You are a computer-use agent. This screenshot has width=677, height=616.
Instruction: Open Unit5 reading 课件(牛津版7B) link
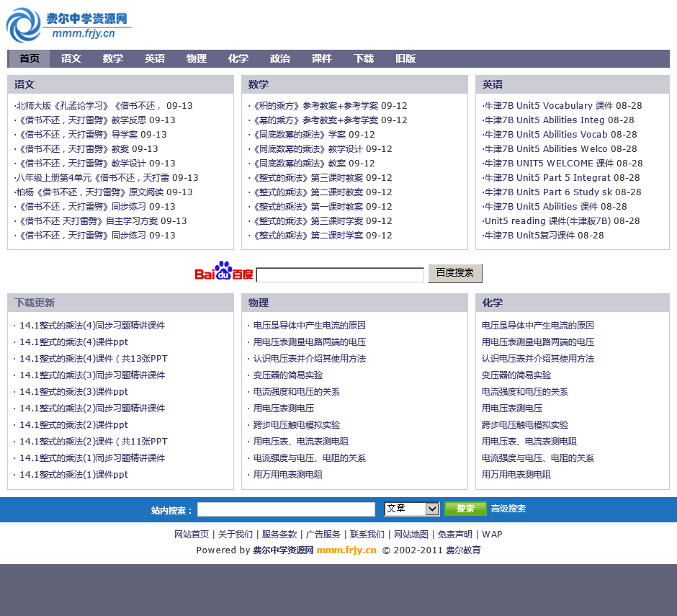tap(547, 221)
